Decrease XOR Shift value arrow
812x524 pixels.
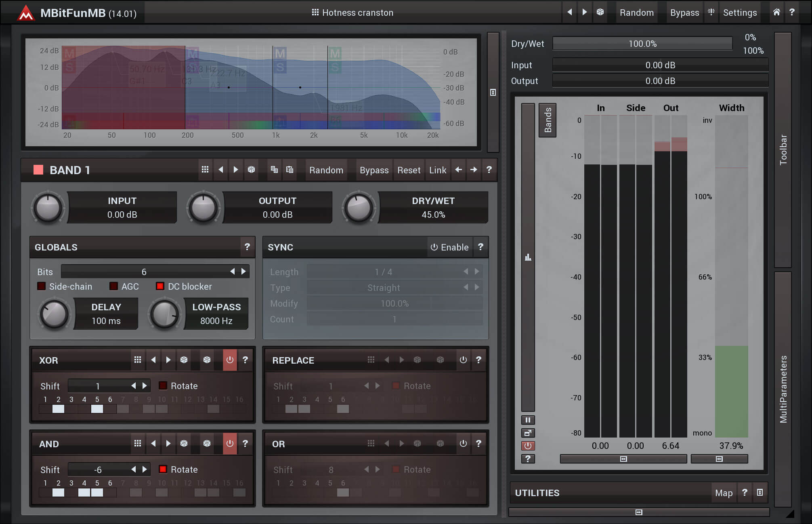[134, 386]
